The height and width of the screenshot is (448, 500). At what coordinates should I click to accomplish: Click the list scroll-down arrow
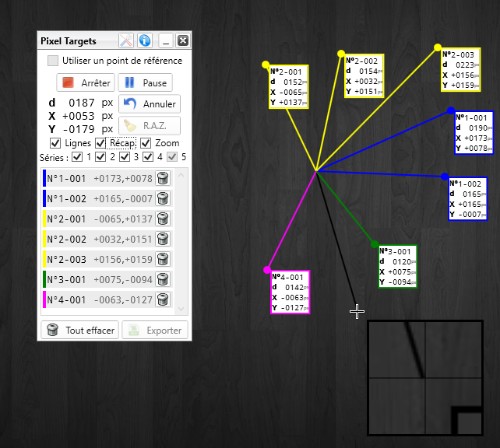pyautogui.click(x=181, y=309)
